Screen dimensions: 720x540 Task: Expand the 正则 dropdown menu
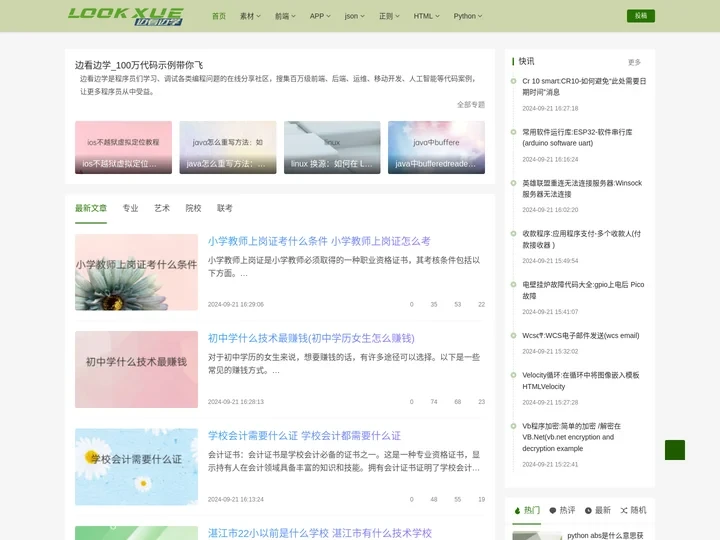point(389,16)
